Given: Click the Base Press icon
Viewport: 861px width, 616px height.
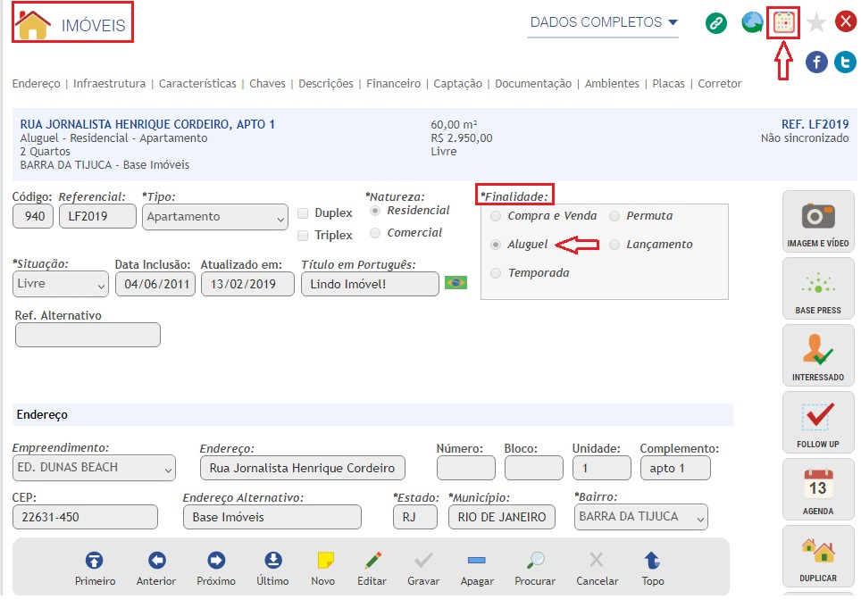Looking at the screenshot, I should 817,288.
